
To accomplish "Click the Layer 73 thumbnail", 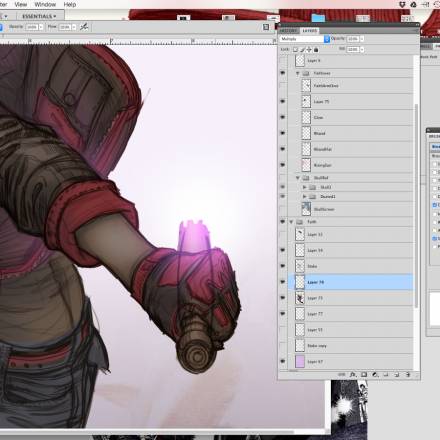I will (300, 298).
